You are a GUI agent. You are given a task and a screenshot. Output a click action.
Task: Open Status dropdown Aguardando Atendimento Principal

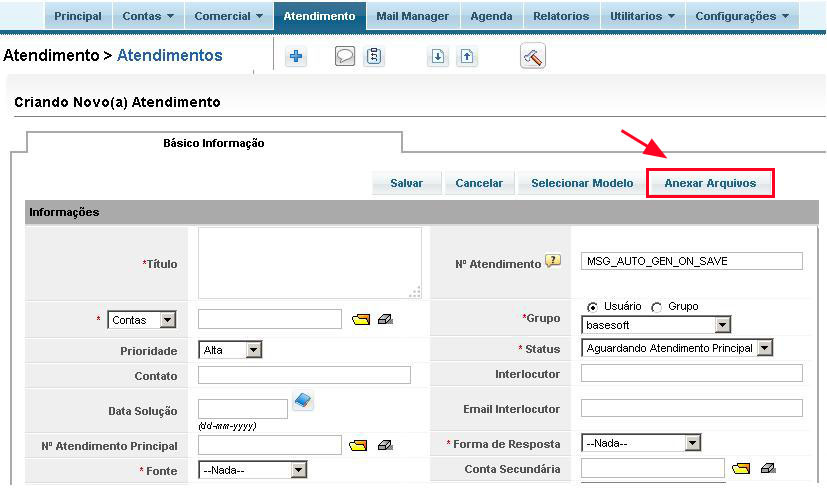pyautogui.click(x=677, y=348)
